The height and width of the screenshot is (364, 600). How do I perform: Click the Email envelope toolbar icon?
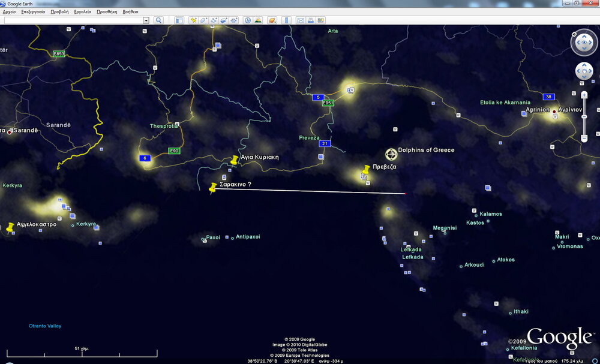[301, 20]
